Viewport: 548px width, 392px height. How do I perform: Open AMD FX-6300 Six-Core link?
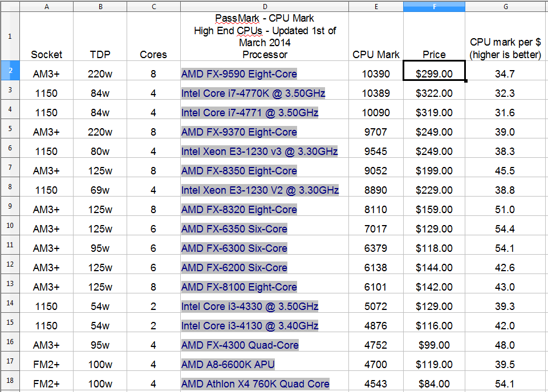234,248
